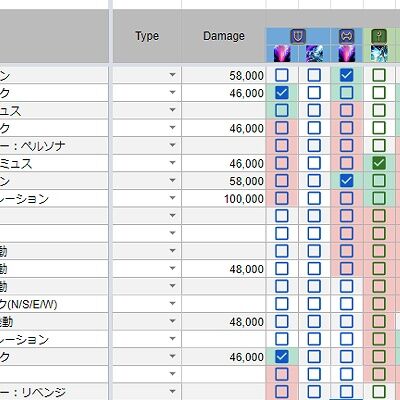Select the blue-white crystal skill icon
Image resolution: width=400 pixels, height=400 pixels.
click(314, 54)
